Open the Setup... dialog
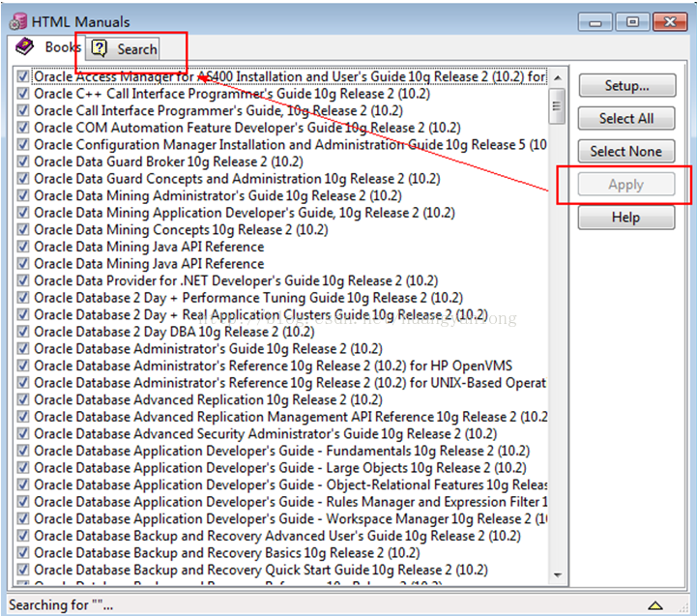Screen dimensions: 697x616 pyautogui.click(x=626, y=85)
